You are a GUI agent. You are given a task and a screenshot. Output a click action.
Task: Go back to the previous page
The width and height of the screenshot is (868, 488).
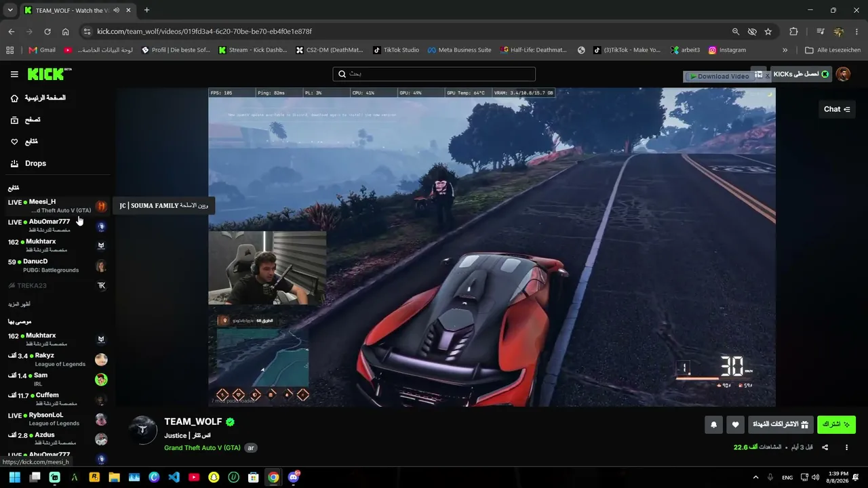pos(12,31)
